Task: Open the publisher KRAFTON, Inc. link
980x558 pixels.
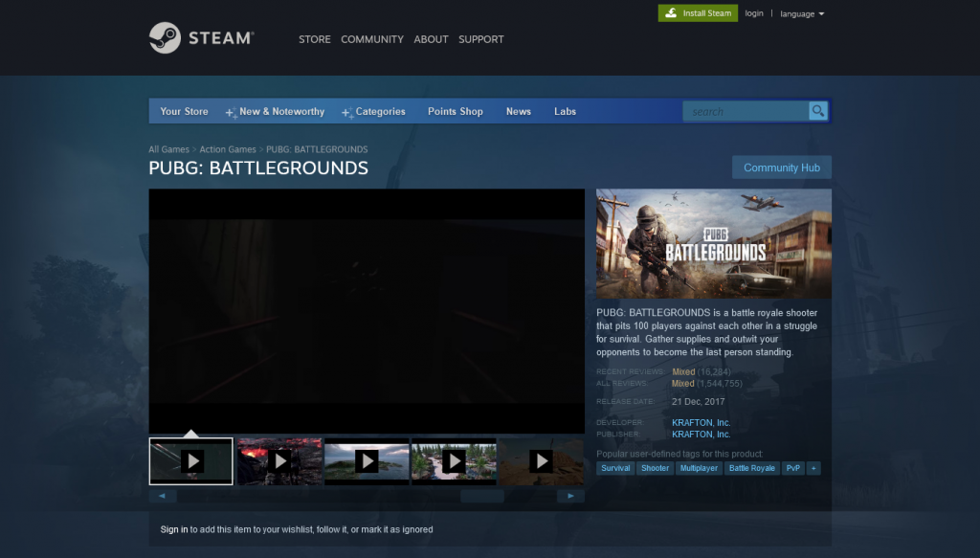Action: [701, 435]
